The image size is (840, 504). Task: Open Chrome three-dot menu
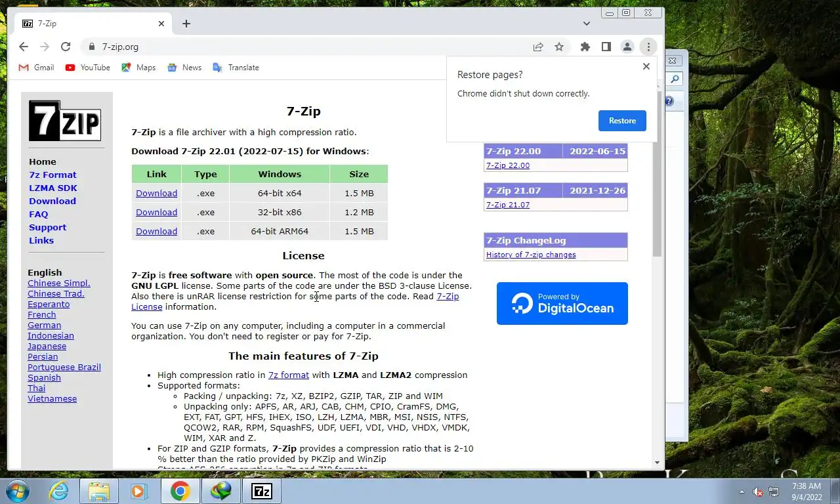[x=648, y=47]
